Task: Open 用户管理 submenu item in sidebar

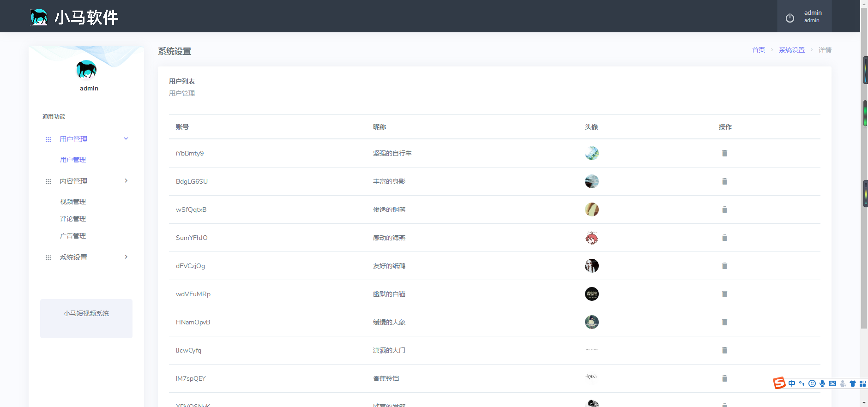Action: 73,160
